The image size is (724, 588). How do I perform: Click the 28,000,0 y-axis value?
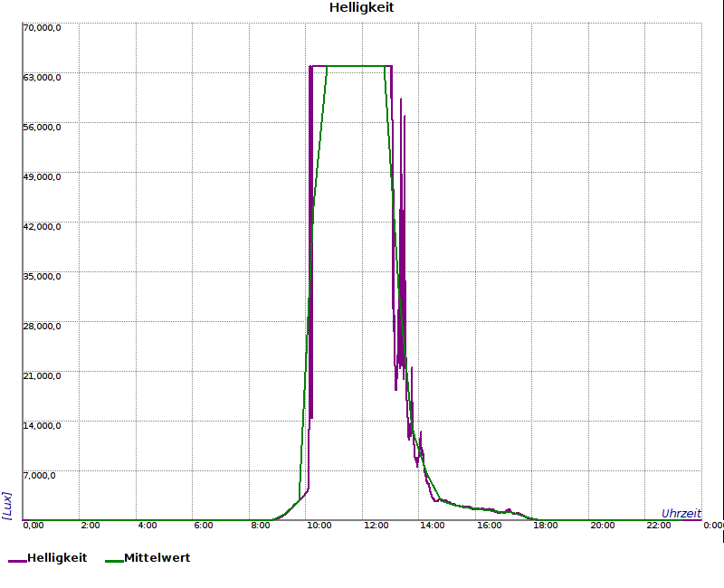42,327
